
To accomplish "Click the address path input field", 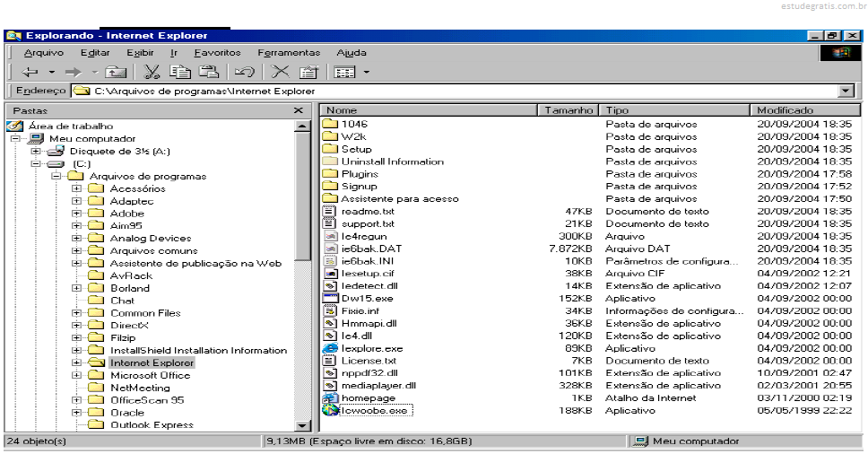I will [454, 91].
